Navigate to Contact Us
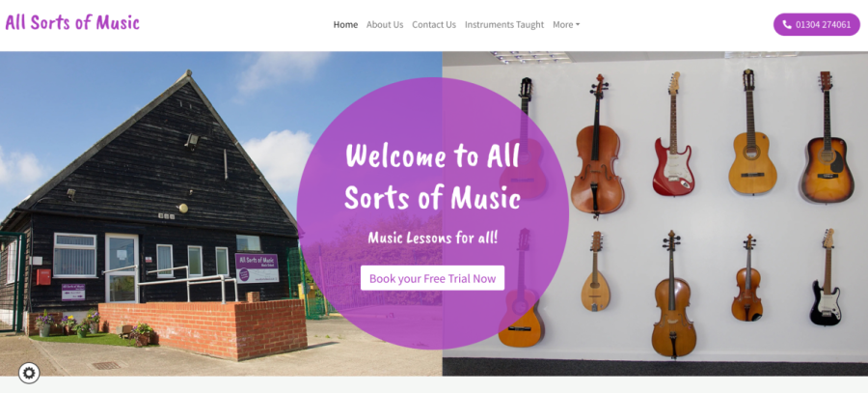 click(434, 24)
